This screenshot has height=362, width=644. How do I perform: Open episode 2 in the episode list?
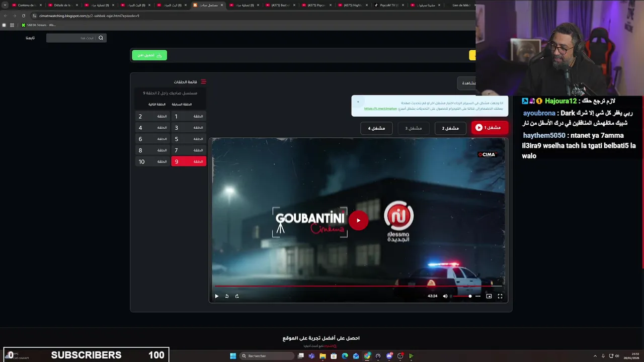point(152,116)
